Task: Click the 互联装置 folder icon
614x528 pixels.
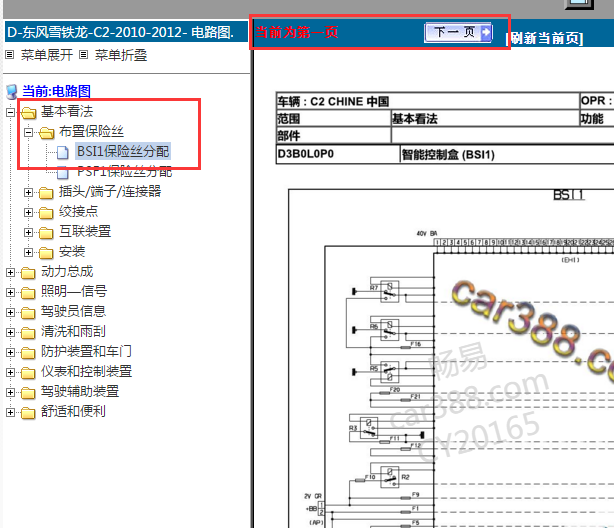Action: [46, 232]
